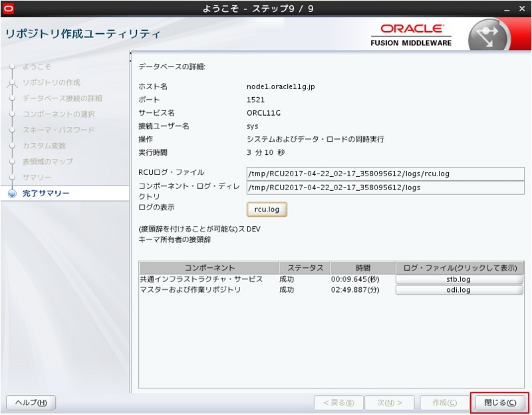Open the rcu.log log viewer button
The image size is (532, 415).
(267, 209)
